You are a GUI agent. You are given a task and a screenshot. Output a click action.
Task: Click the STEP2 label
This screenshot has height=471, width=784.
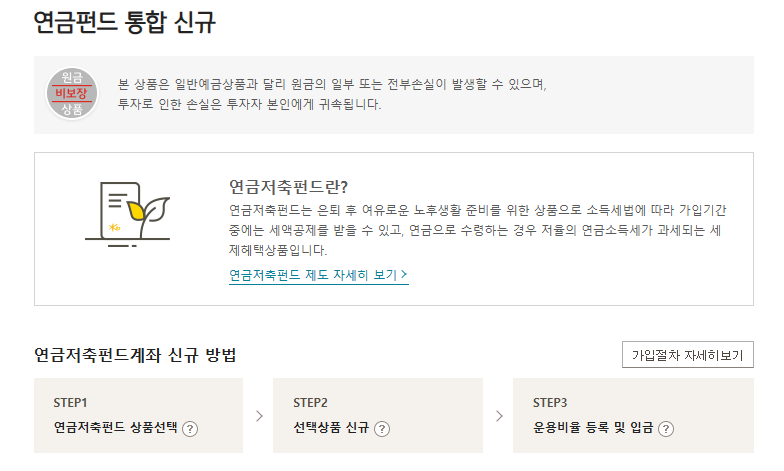[310, 403]
